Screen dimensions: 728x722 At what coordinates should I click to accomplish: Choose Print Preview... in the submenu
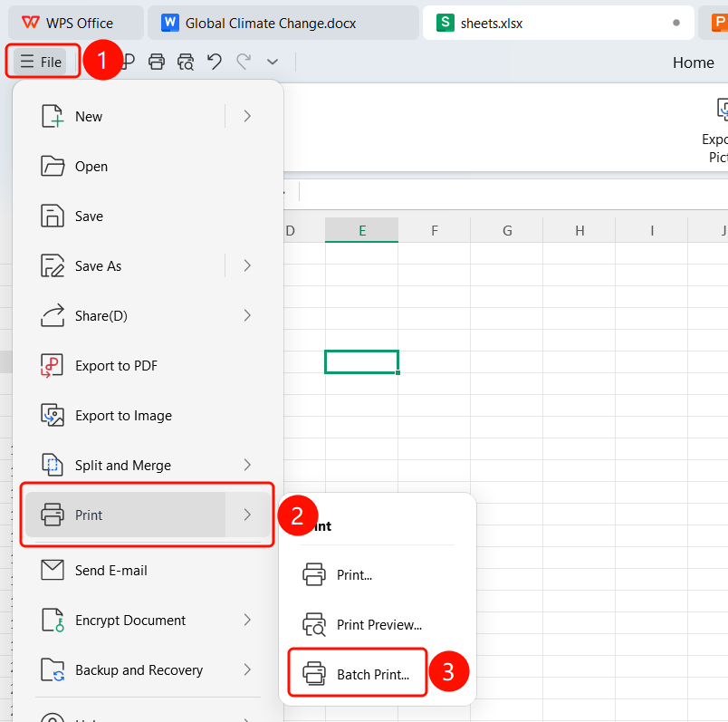[x=377, y=624]
